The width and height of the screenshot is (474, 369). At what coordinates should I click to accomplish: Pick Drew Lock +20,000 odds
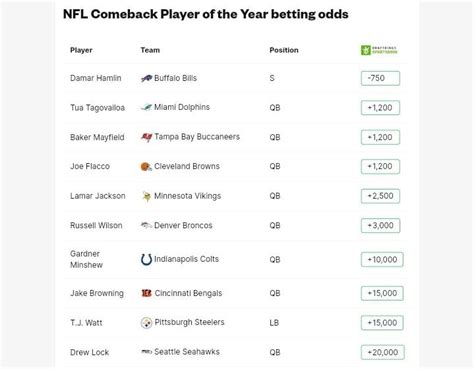click(383, 352)
